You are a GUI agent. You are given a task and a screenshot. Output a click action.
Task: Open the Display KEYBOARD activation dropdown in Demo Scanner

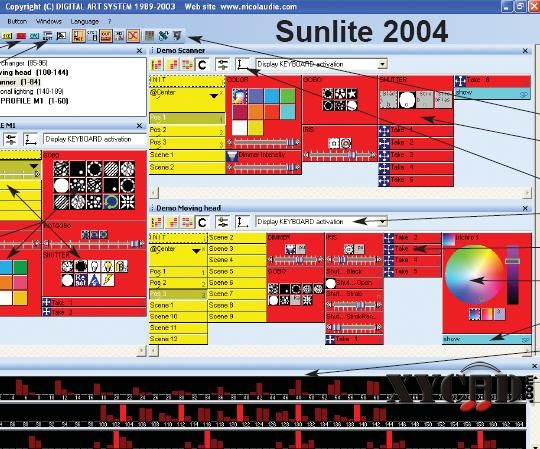point(382,64)
